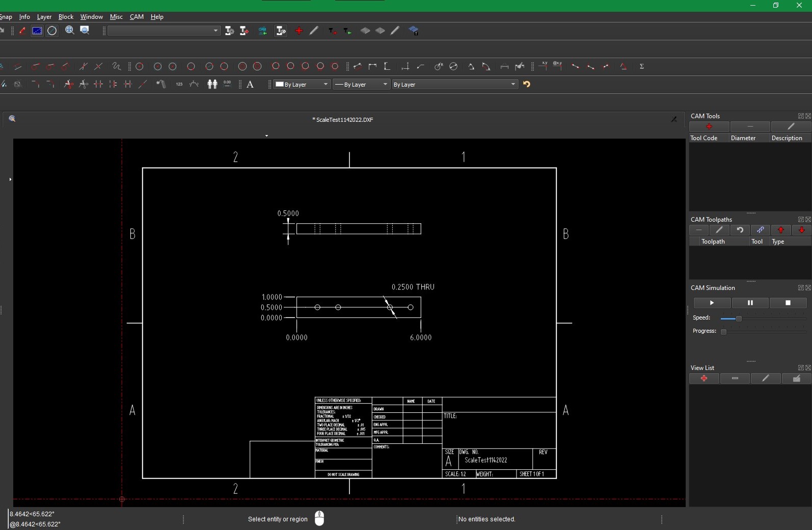Add a view with View List plus
812x530 pixels.
(x=704, y=379)
